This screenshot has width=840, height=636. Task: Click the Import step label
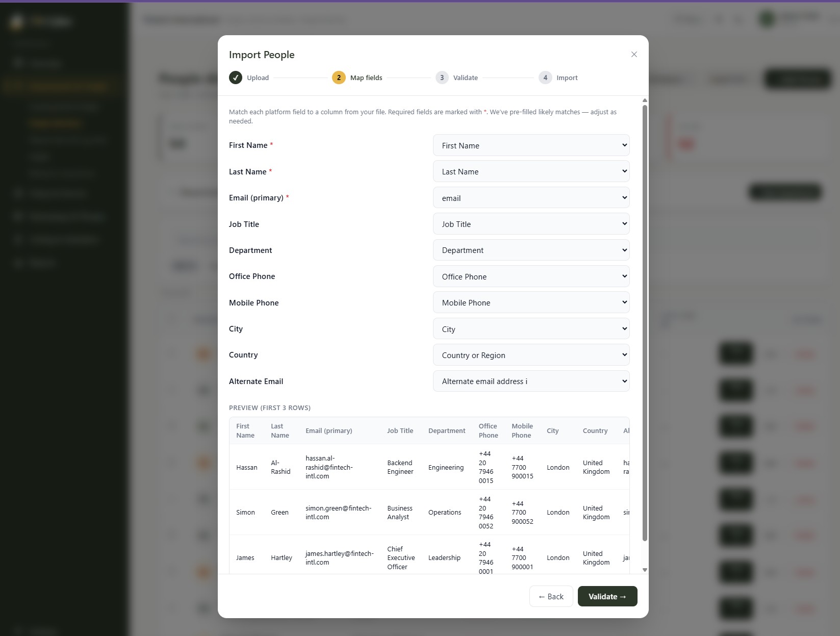click(x=567, y=78)
